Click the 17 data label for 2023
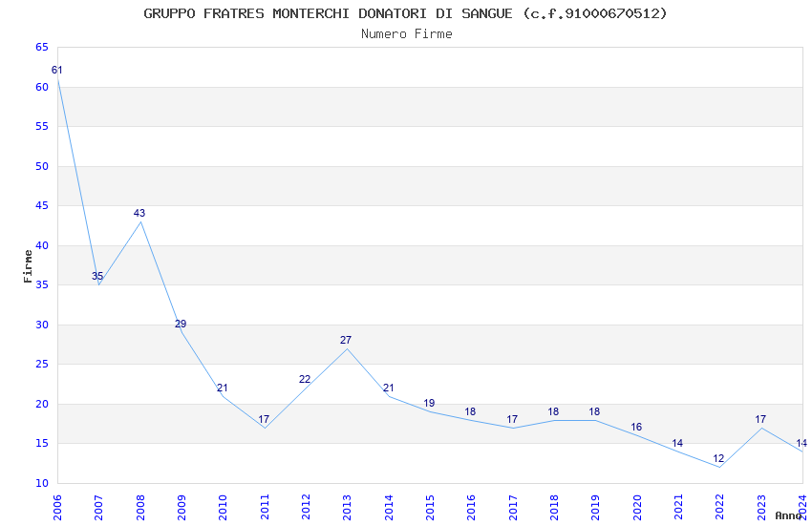This screenshot has width=812, height=525. pyautogui.click(x=760, y=419)
